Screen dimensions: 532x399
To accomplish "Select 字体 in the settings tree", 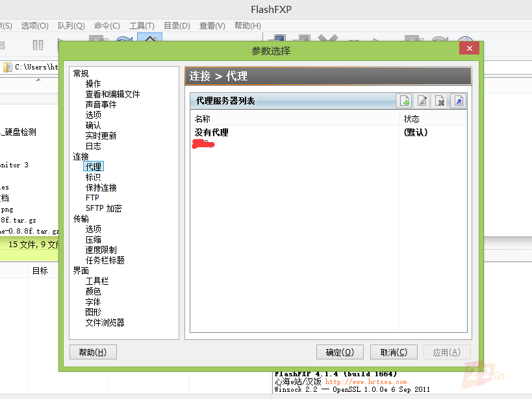I will (x=93, y=302).
